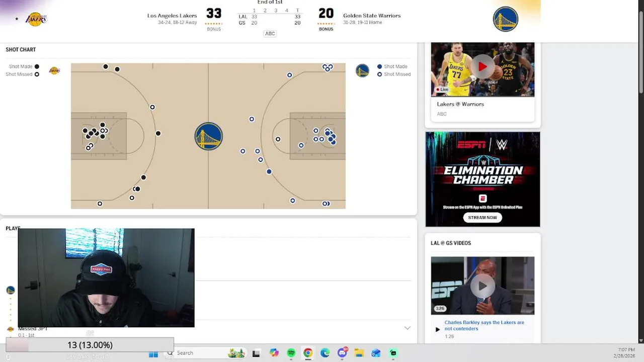Open Copilot from the taskbar
Viewport: 644px width, 362px height.
click(x=274, y=353)
